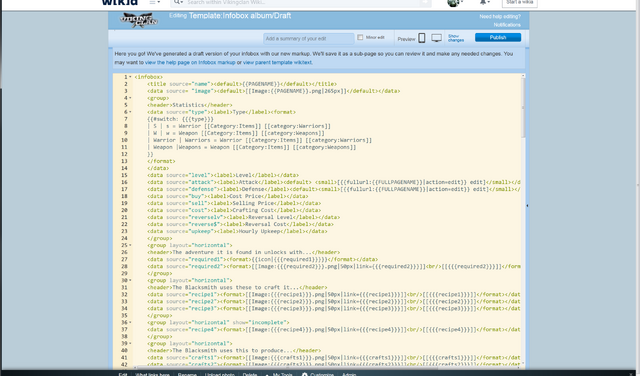Open What links here in bottom toolbar
The height and width of the screenshot is (376, 640).
(x=152, y=374)
